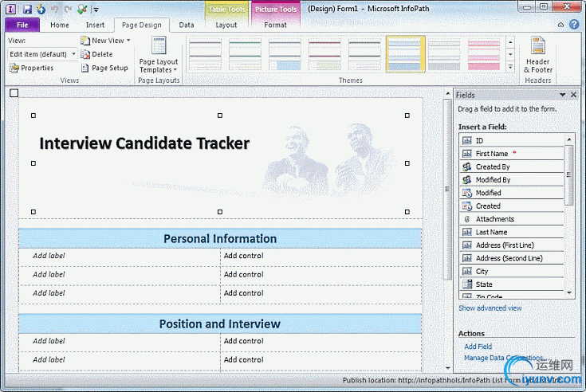Viewport: 586px width, 392px height.
Task: Click the Save icon in quick access toolbar
Action: 27,9
